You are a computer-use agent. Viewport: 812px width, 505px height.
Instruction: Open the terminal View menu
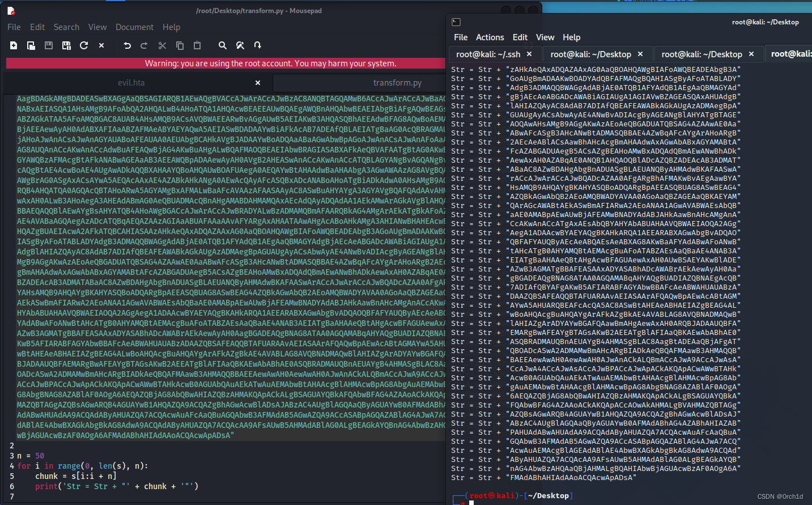(x=545, y=37)
